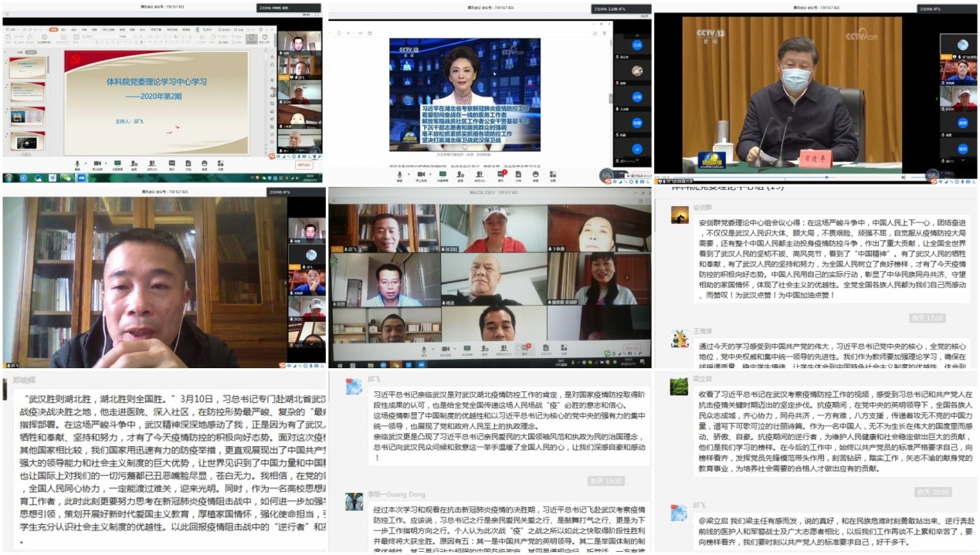Click the Windows Start button in taskbar
Image resolution: width=980 pixels, height=555 pixels.
point(8,178)
